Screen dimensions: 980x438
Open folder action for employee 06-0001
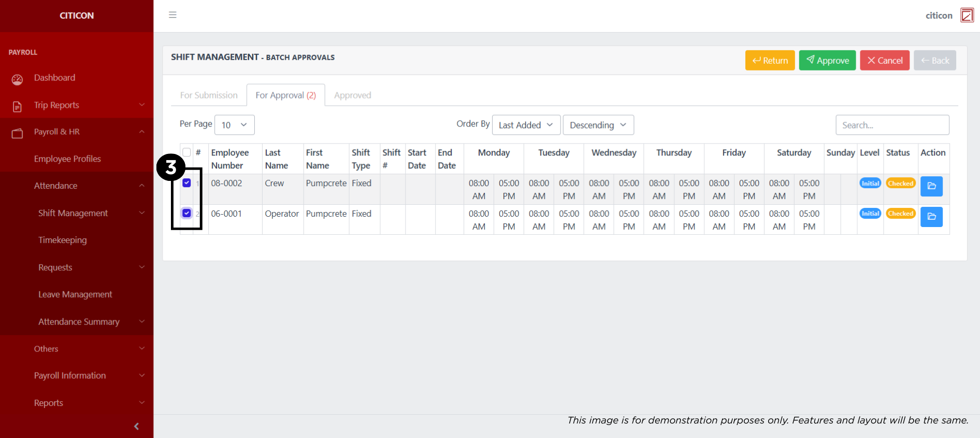[x=931, y=217]
